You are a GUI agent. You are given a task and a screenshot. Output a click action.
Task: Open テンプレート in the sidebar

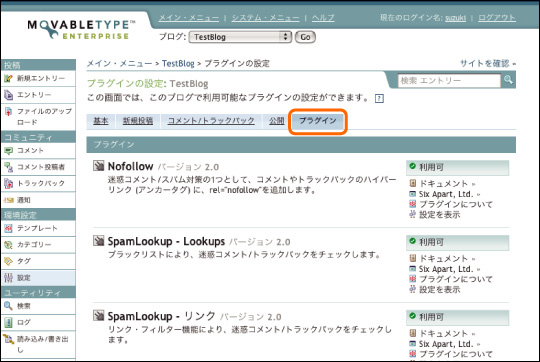coord(38,228)
